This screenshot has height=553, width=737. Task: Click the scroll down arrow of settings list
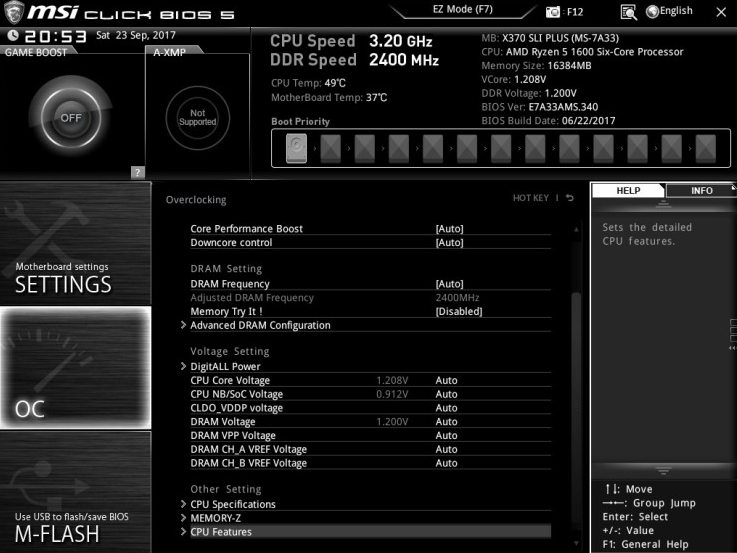tap(576, 543)
